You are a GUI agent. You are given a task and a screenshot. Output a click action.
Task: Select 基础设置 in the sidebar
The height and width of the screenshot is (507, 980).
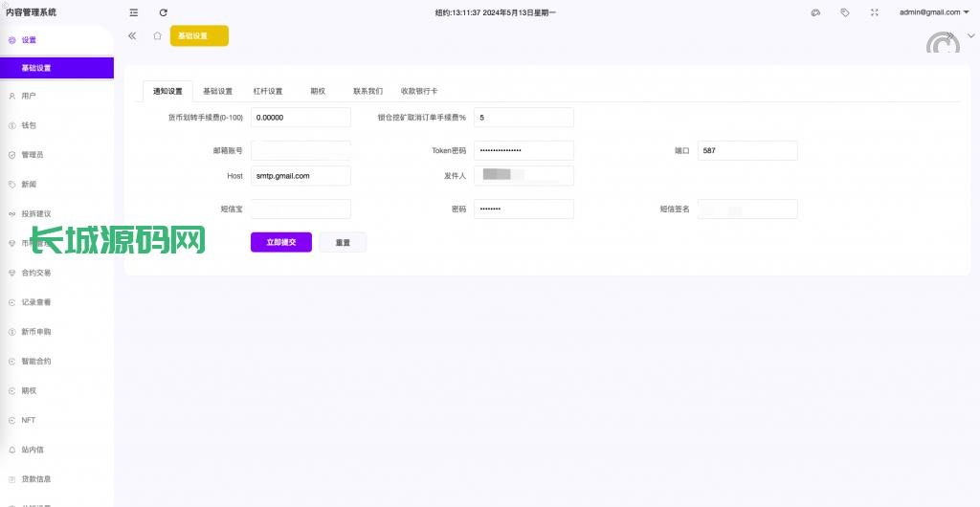(x=56, y=68)
